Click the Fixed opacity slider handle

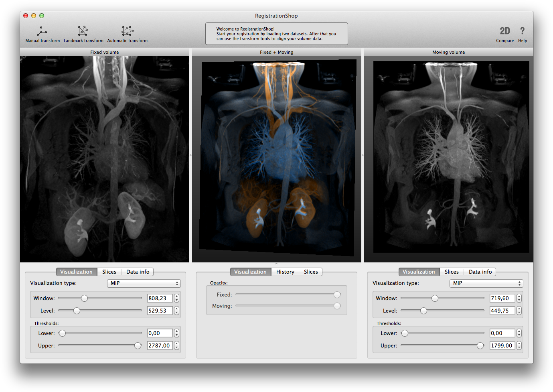pyautogui.click(x=337, y=294)
